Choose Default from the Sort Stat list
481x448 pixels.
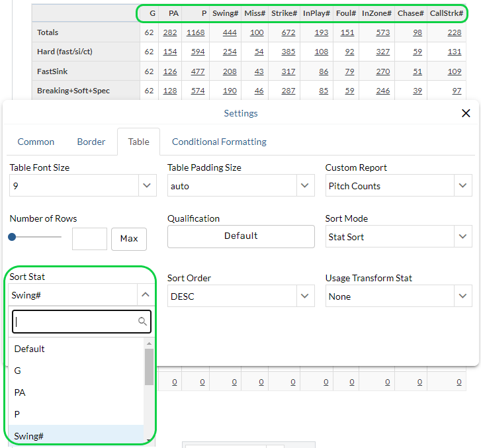tap(30, 349)
